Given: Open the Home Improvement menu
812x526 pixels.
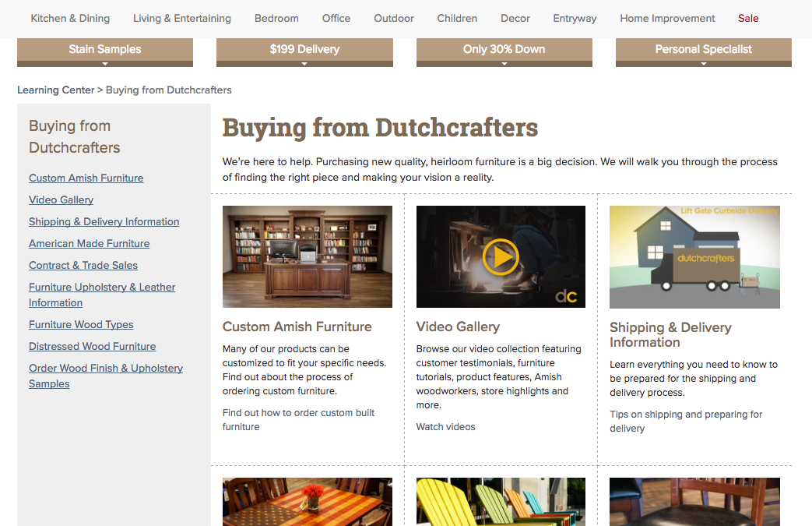Looking at the screenshot, I should (667, 18).
